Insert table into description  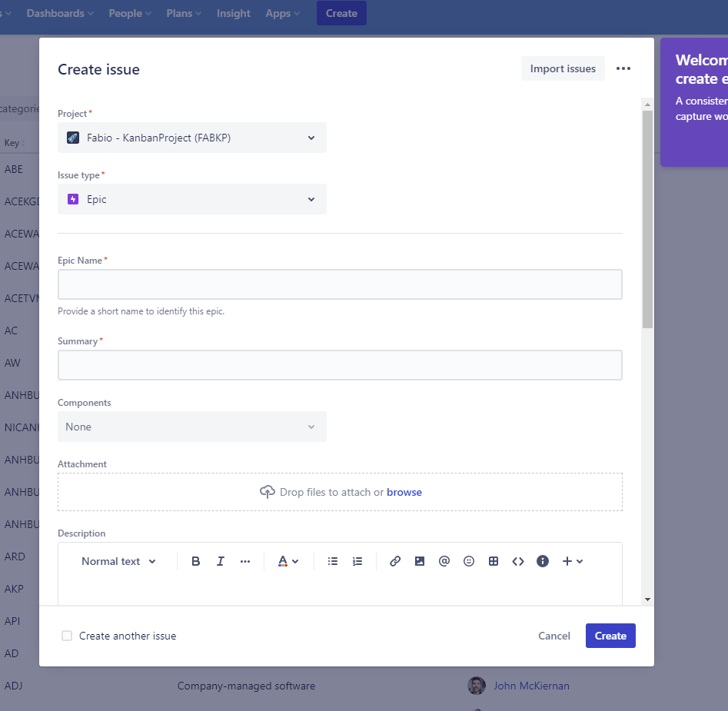tap(493, 561)
